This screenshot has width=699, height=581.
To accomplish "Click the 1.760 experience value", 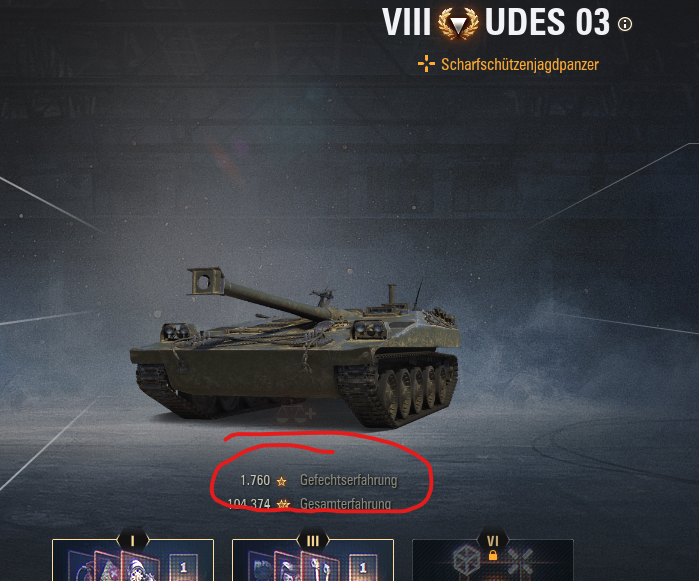I will click(x=255, y=480).
